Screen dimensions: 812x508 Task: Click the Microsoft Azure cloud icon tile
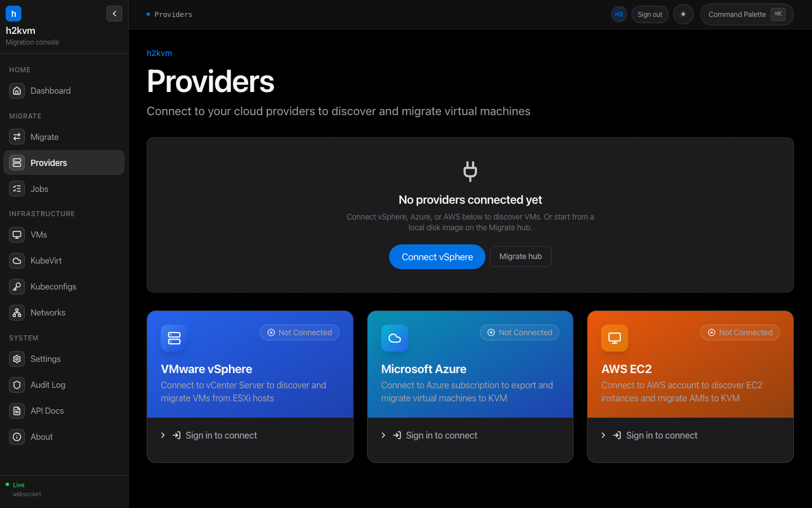[x=395, y=338]
